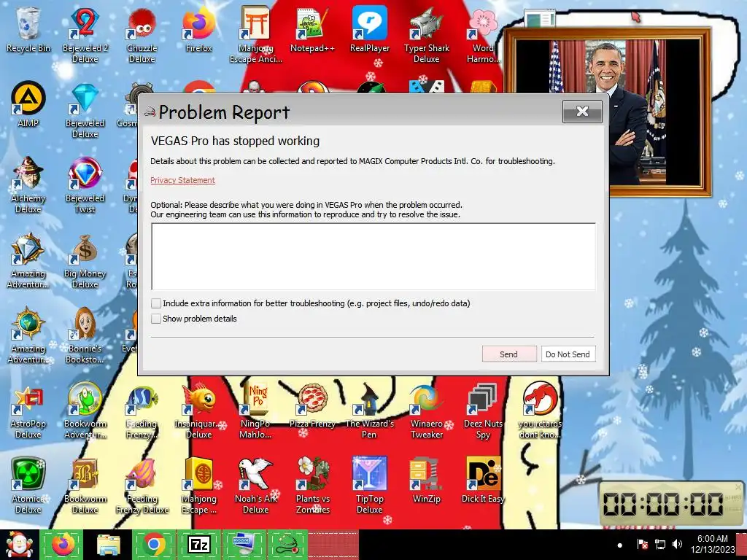
Task: Check Show problem details
Action: tap(156, 319)
